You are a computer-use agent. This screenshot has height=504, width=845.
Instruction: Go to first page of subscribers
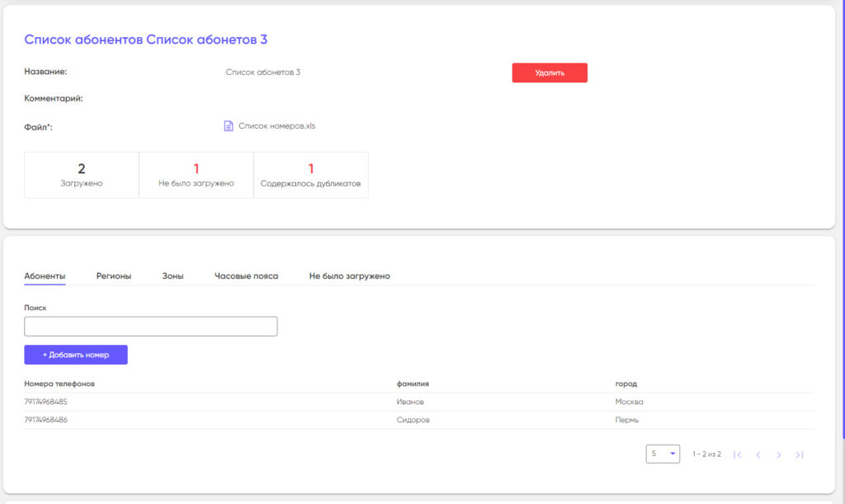pos(737,455)
